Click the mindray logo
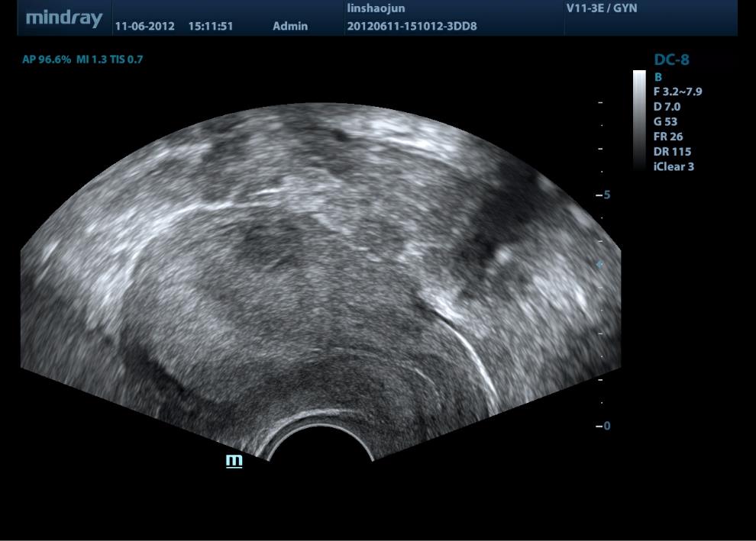 pyautogui.click(x=64, y=18)
